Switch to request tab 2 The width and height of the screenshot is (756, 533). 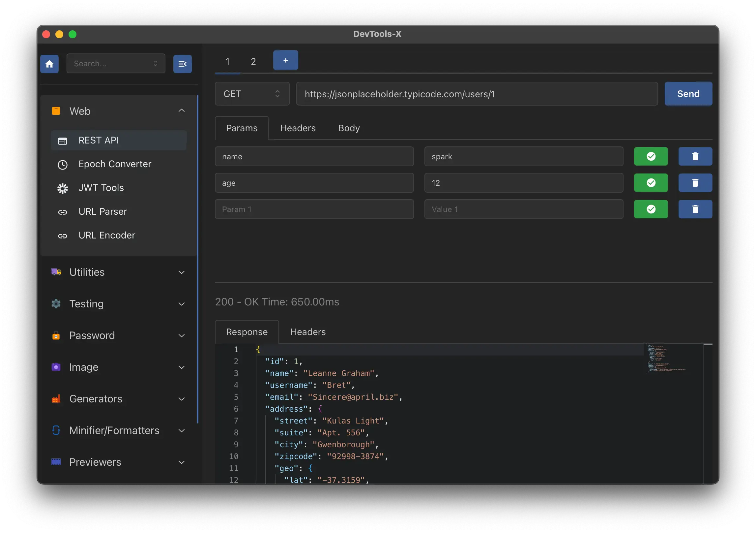(x=253, y=61)
